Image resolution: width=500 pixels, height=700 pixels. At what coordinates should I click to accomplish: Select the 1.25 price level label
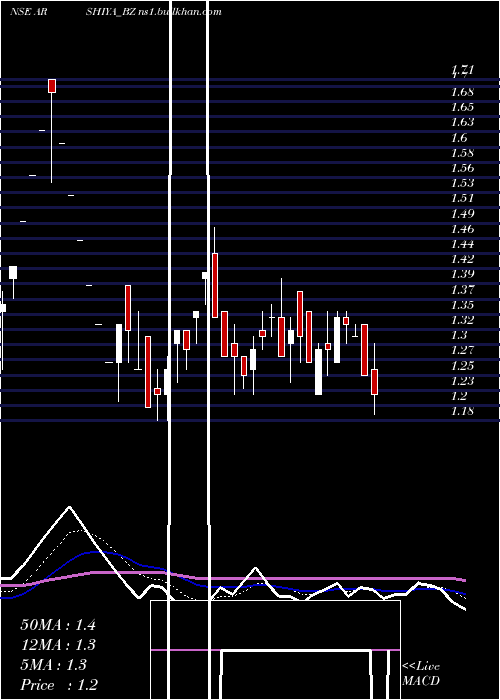[x=462, y=366]
